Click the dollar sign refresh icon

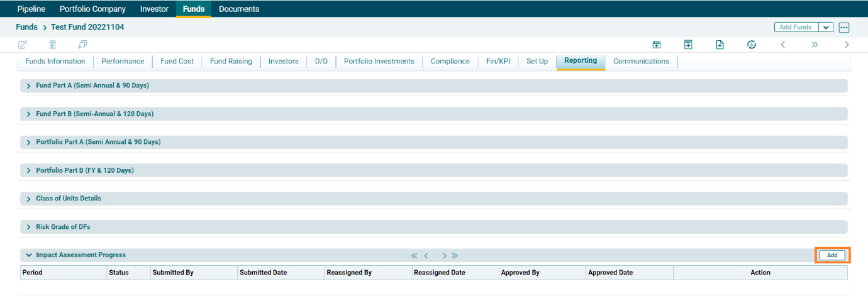(x=751, y=45)
